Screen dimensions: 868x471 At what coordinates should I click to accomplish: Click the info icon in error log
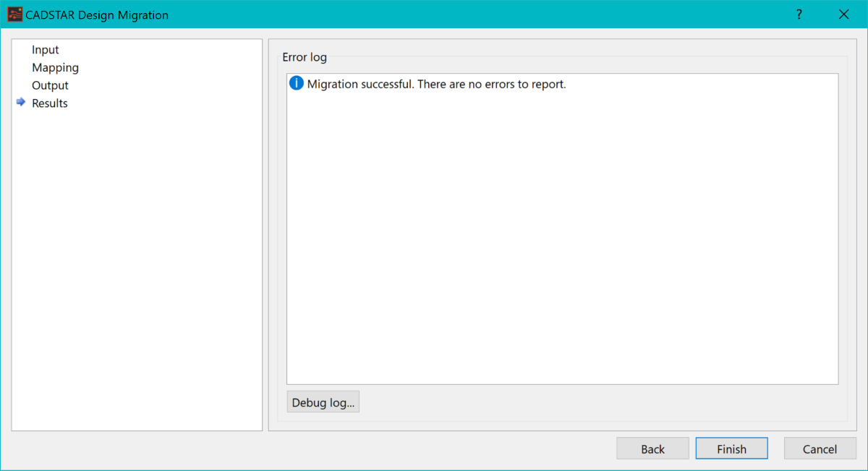pos(297,83)
